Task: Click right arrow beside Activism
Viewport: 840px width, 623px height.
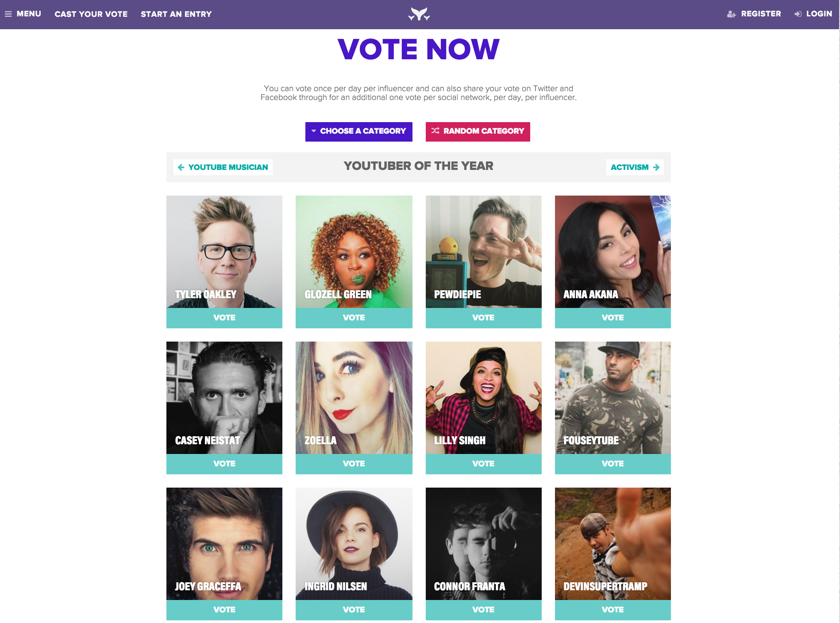Action: tap(656, 167)
